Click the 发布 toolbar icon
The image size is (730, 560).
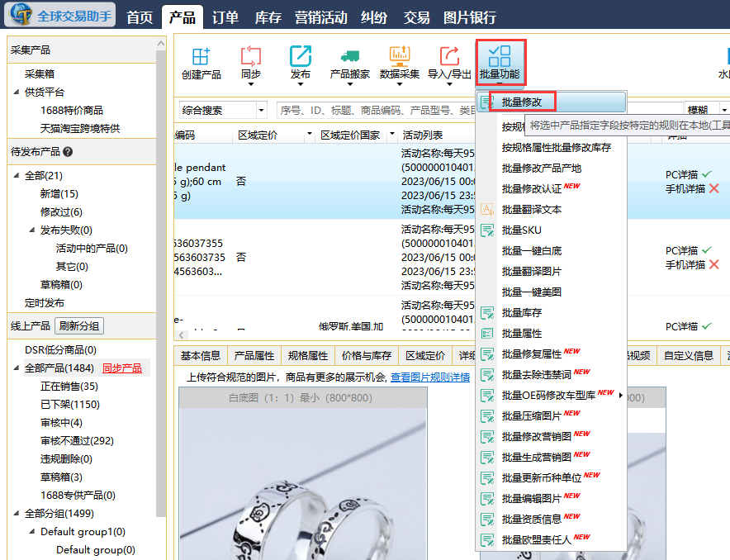pos(301,56)
